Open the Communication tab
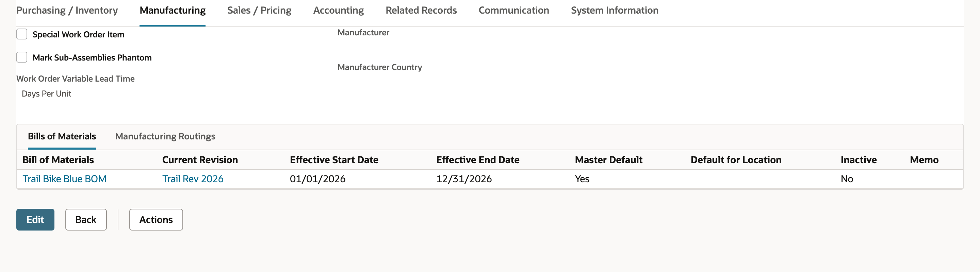980x272 pixels. 513,10
